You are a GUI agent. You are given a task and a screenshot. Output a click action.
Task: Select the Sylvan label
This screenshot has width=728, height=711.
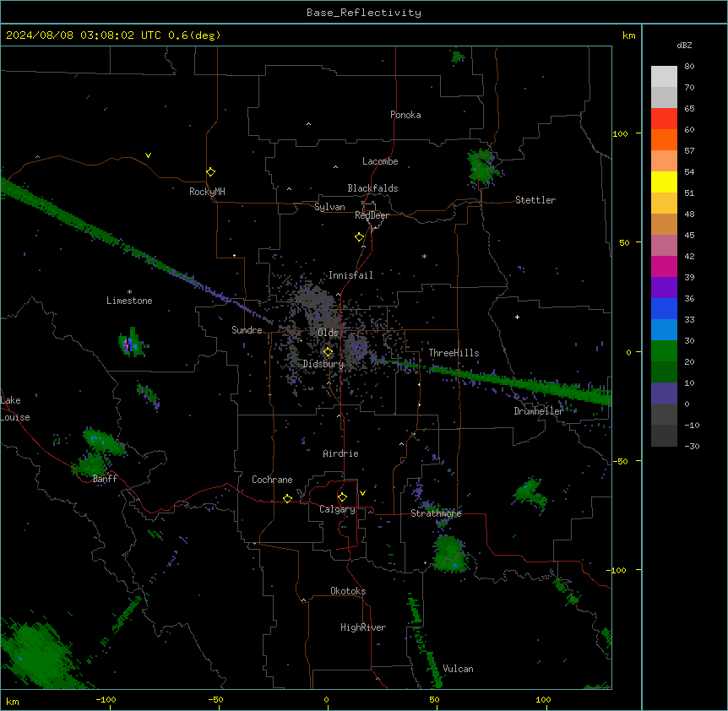tap(329, 207)
